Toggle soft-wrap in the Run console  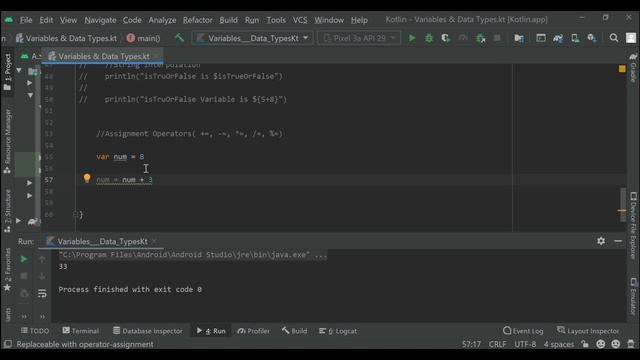click(42, 293)
